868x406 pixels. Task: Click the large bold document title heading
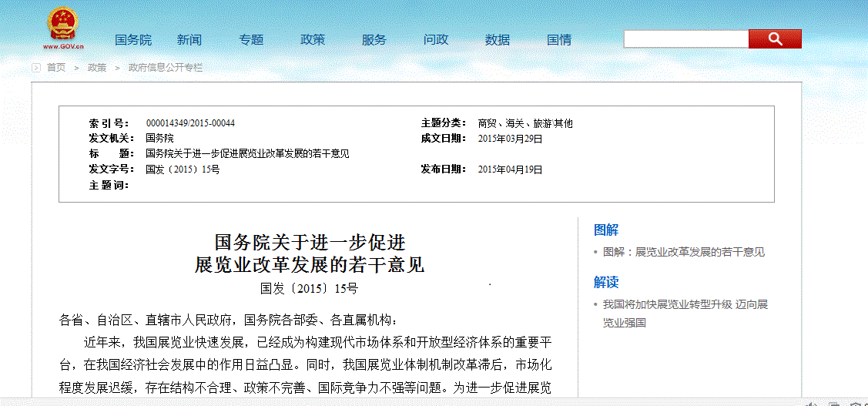[310, 253]
